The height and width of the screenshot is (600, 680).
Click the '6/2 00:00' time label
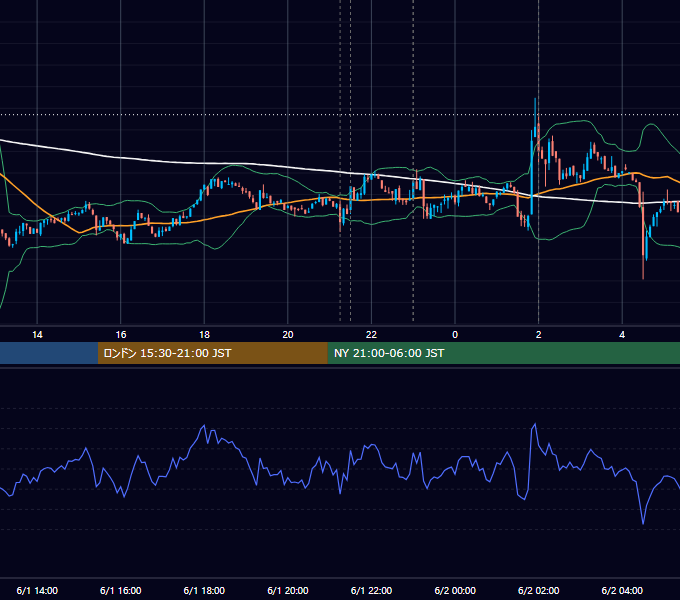coord(455,590)
